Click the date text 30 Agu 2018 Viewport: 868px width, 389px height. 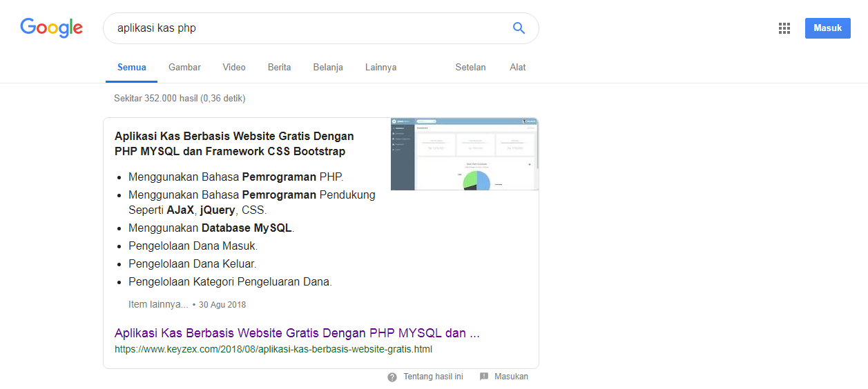click(222, 305)
